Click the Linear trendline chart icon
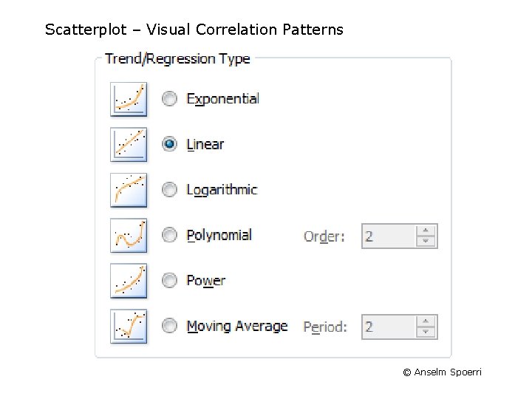 pos(129,144)
